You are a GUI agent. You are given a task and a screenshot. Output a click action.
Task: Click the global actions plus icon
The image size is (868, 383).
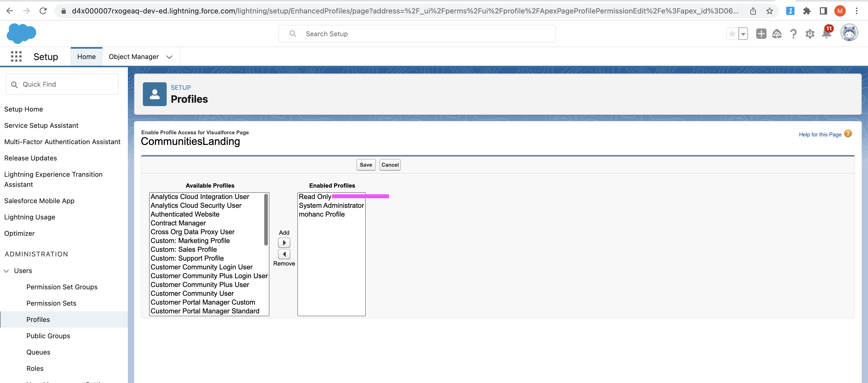click(761, 34)
